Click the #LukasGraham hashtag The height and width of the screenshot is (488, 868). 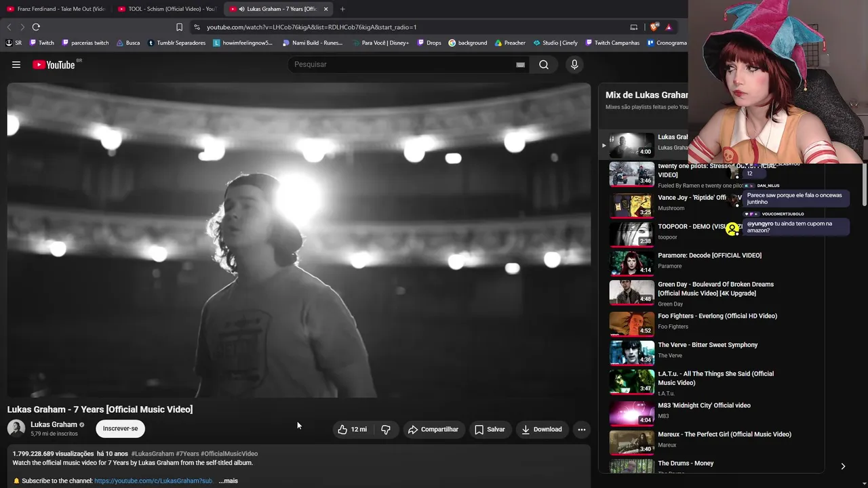pos(152,453)
